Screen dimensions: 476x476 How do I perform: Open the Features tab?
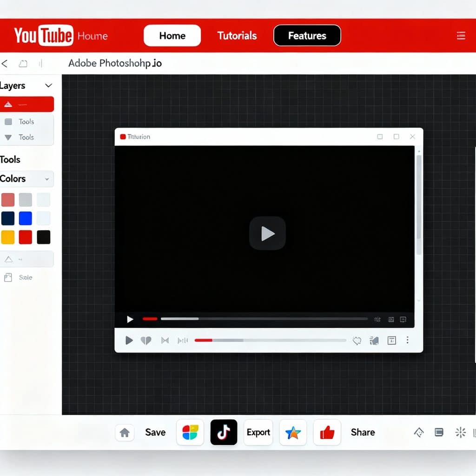307,36
